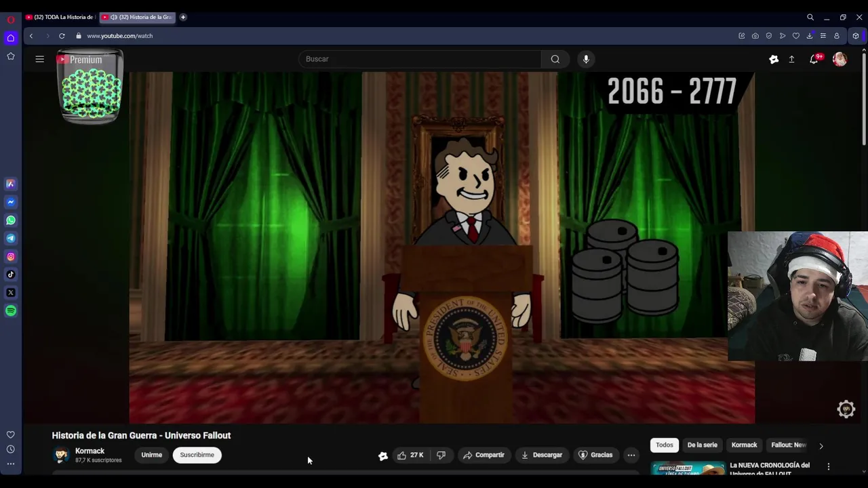Open the Opera flow send icon
Image resolution: width=868 pixels, height=488 pixels.
point(783,36)
